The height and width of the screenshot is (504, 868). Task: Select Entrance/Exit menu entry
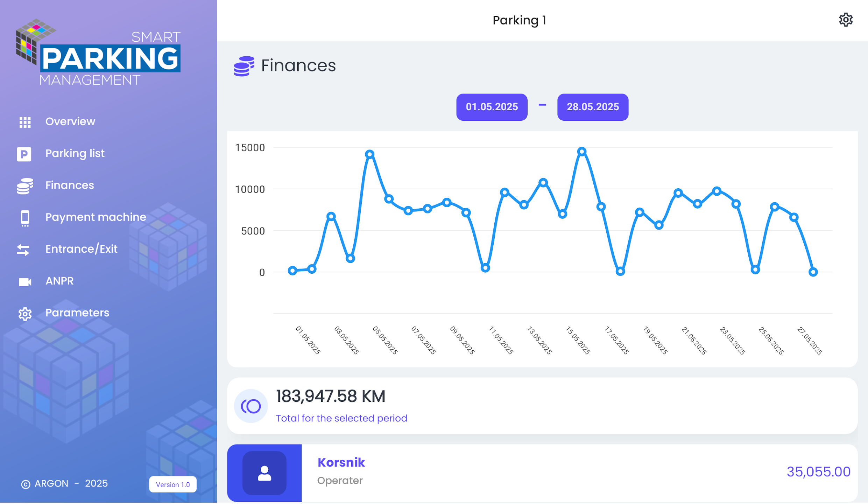82,249
